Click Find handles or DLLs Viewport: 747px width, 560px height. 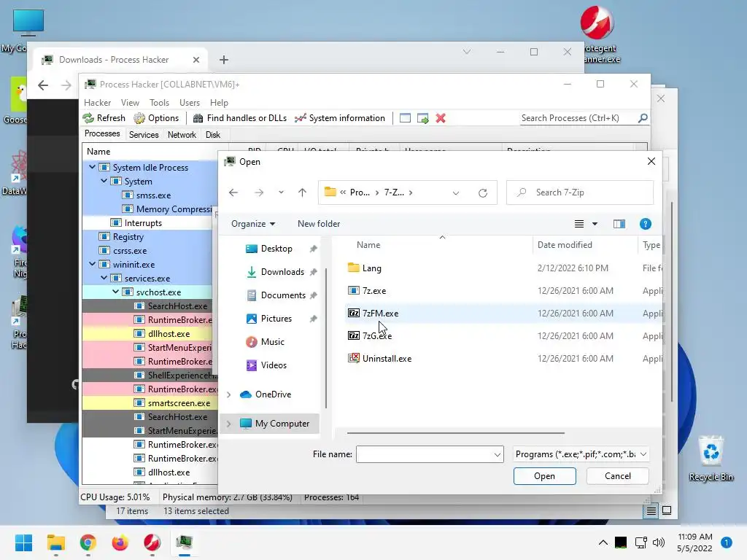(239, 118)
